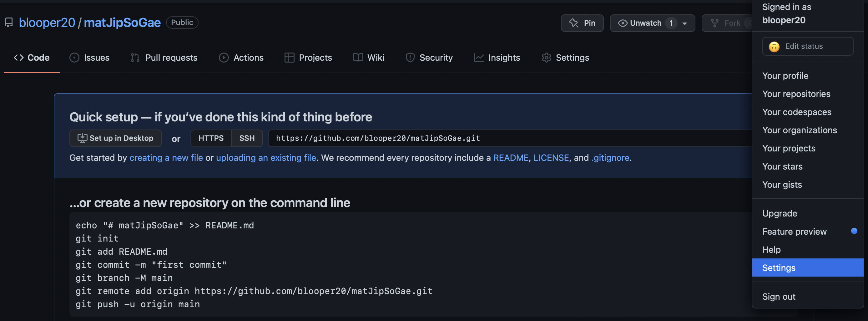Click the git init command line
This screenshot has height=321, width=868.
[x=97, y=238]
